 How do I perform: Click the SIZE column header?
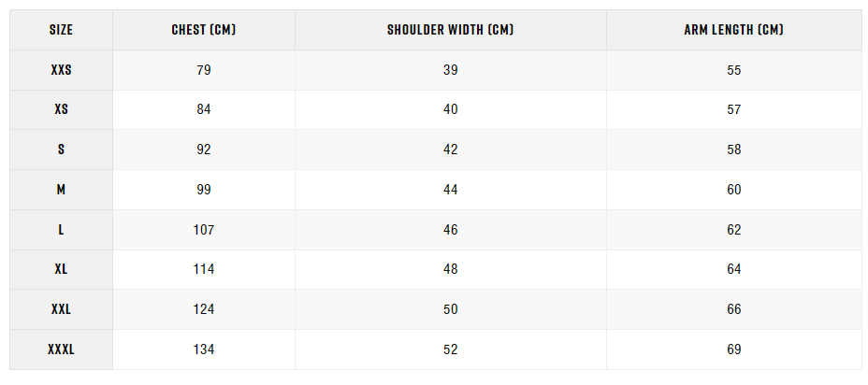point(61,30)
